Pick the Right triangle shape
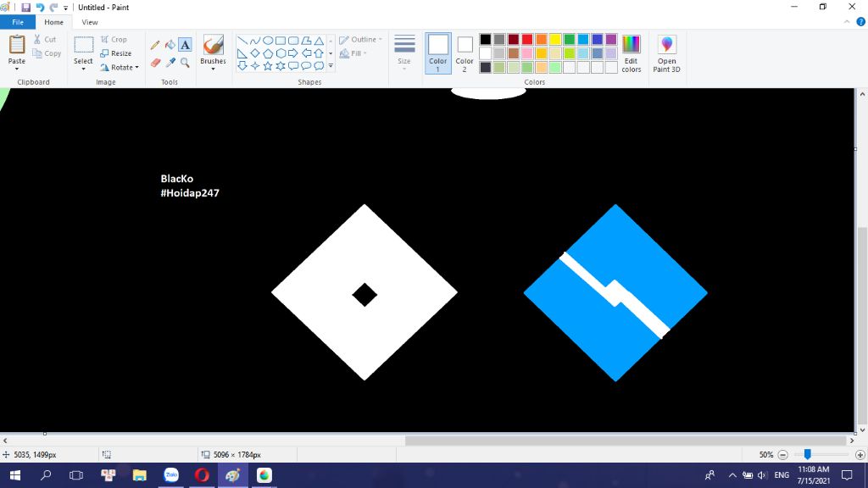The height and width of the screenshot is (488, 868). pos(242,53)
